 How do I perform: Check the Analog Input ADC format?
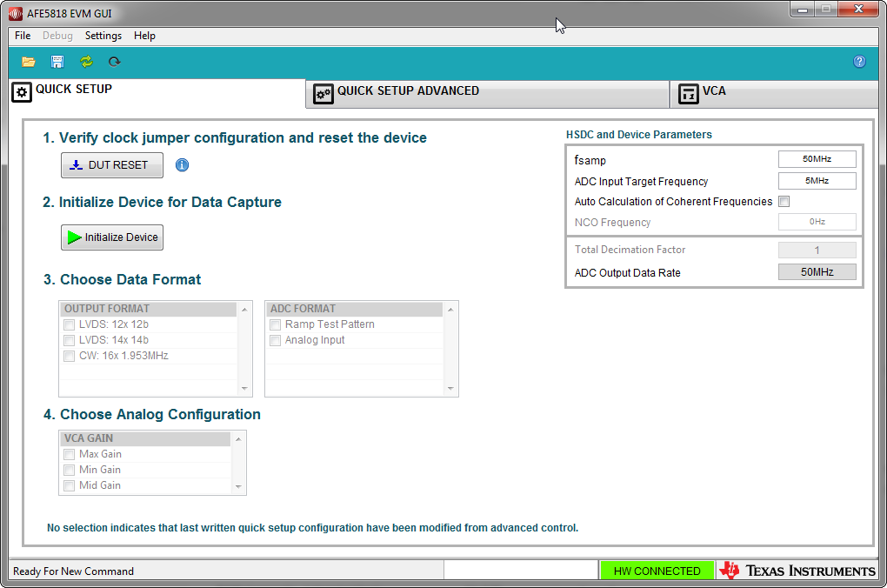coord(276,340)
